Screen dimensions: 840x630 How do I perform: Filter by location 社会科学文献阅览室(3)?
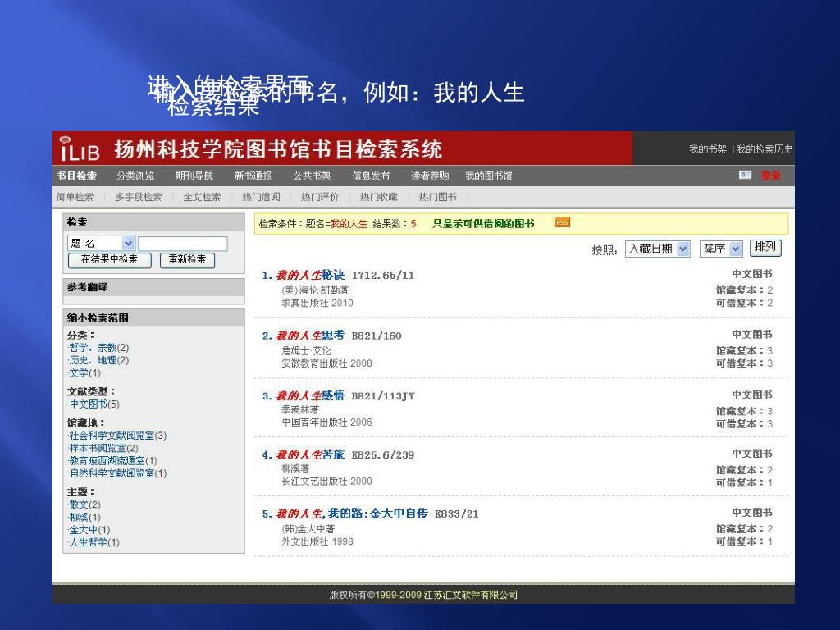point(118,436)
